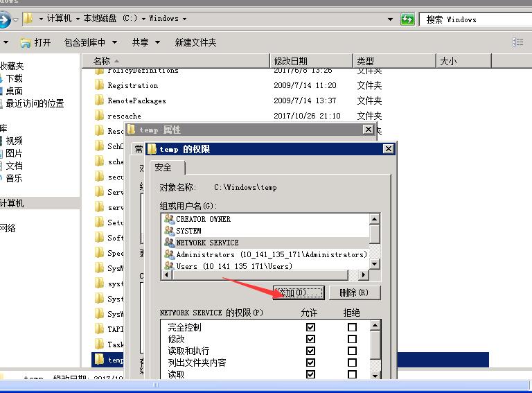The image size is (532, 393).
Task: Sort files by Name column header
Action: click(x=176, y=61)
